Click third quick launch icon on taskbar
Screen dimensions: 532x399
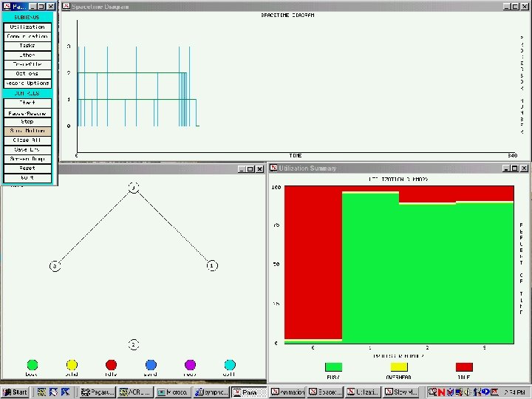click(x=65, y=392)
